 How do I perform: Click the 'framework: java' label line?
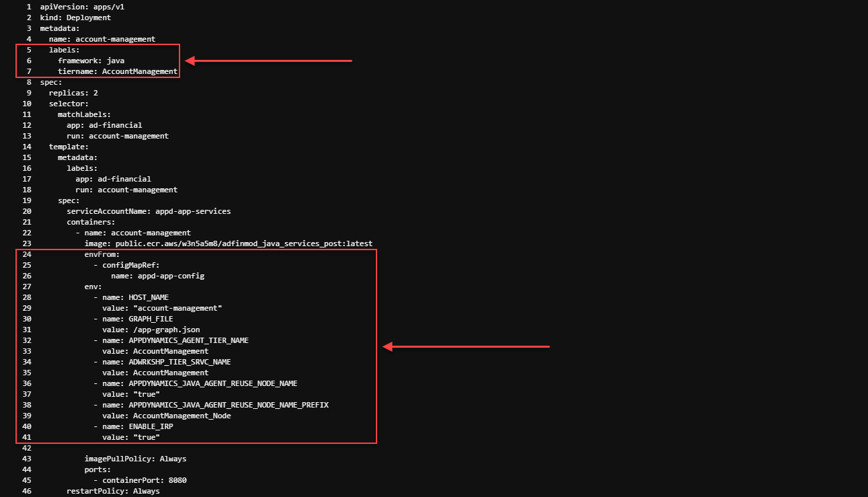[91, 61]
